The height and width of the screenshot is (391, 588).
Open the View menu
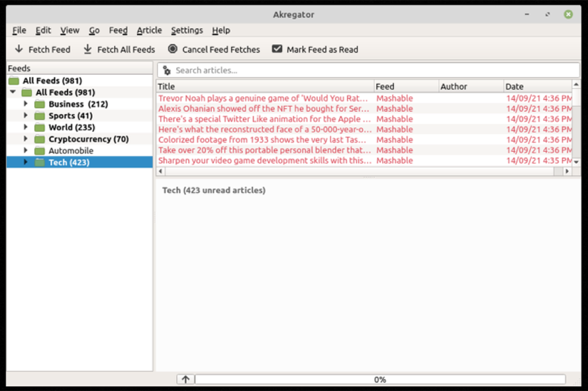70,31
